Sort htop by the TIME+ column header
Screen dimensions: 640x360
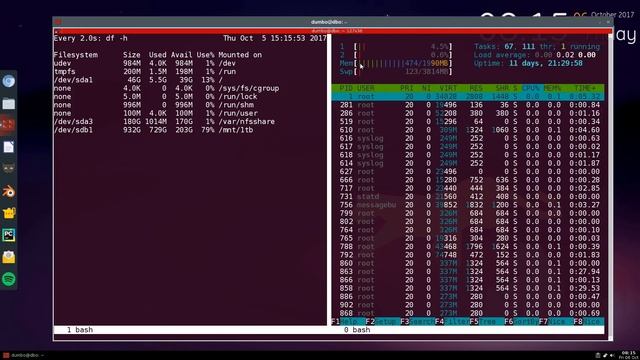point(585,88)
